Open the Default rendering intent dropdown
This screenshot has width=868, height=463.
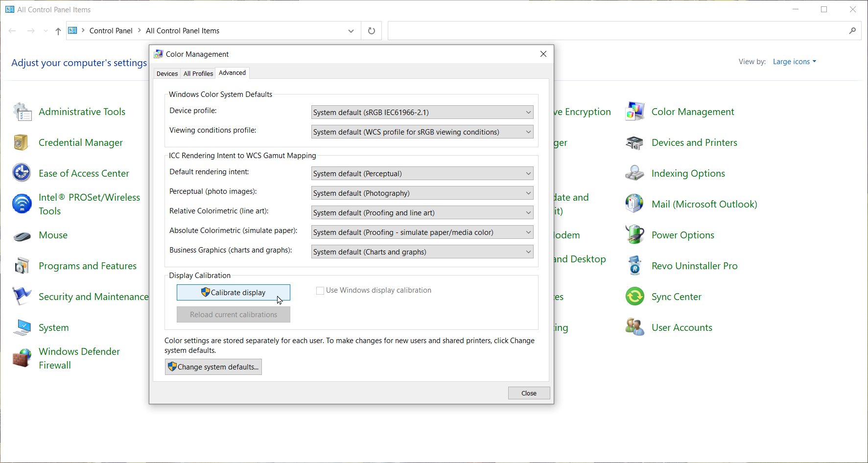click(422, 173)
